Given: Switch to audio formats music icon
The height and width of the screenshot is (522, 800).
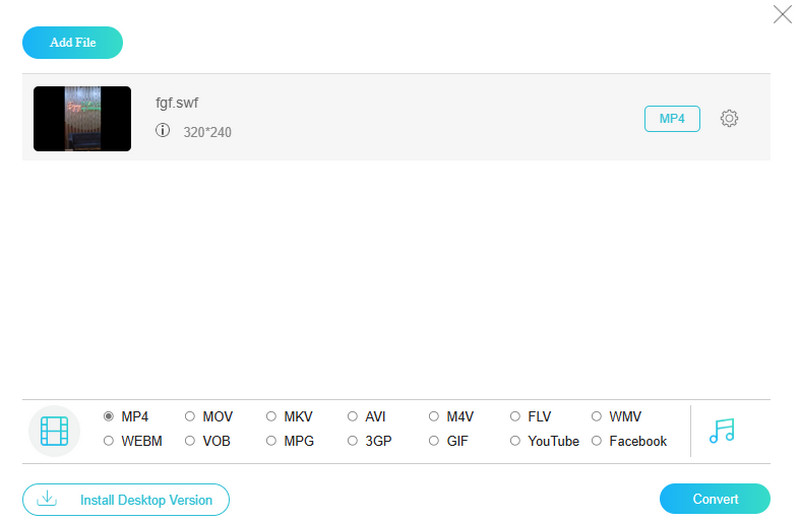Looking at the screenshot, I should [x=721, y=430].
